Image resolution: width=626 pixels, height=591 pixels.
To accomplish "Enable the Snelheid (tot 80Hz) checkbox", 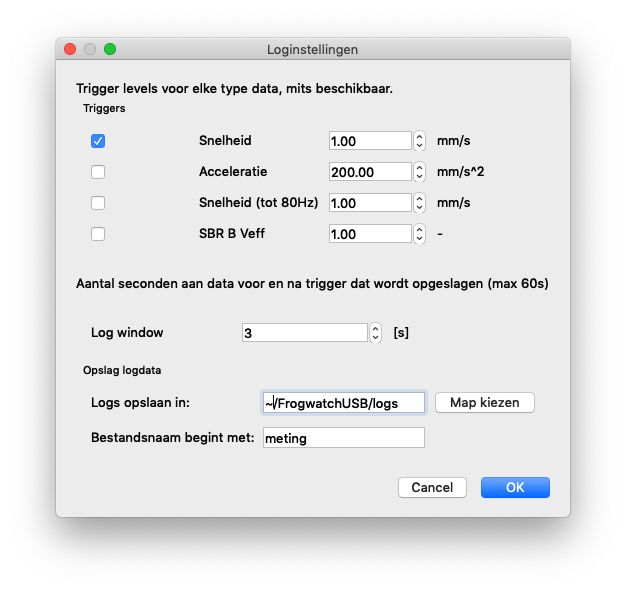I will coord(98,203).
